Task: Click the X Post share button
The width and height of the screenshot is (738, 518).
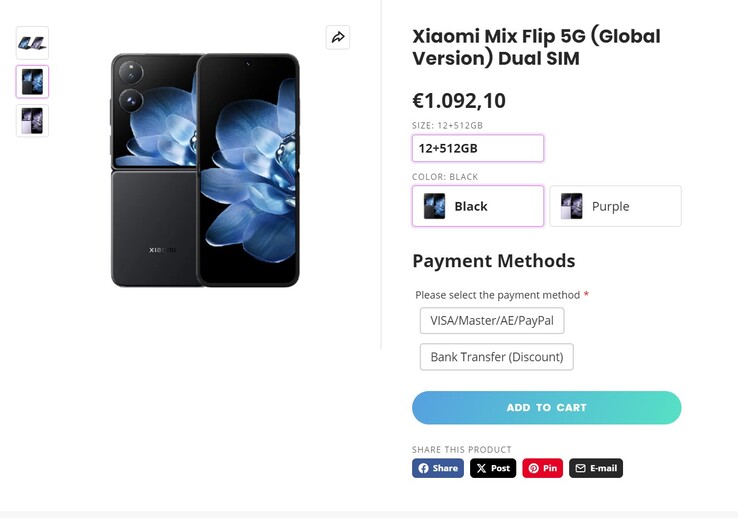Action: click(493, 468)
